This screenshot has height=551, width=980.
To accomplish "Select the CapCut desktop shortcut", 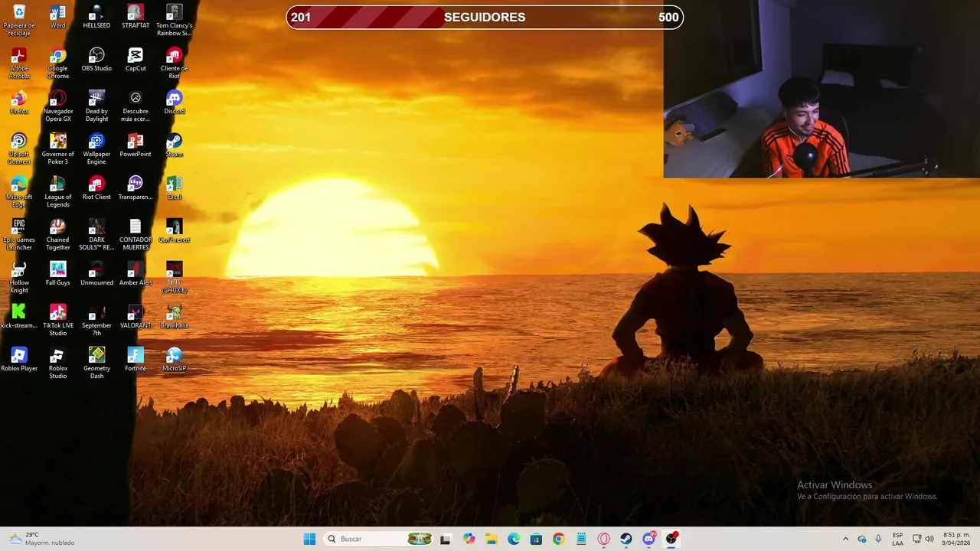I will [136, 60].
